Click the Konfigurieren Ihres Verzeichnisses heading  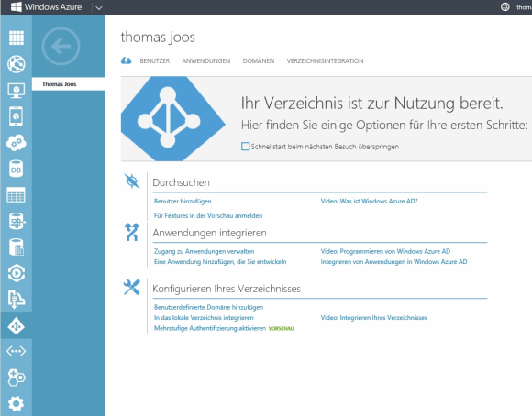(x=227, y=289)
